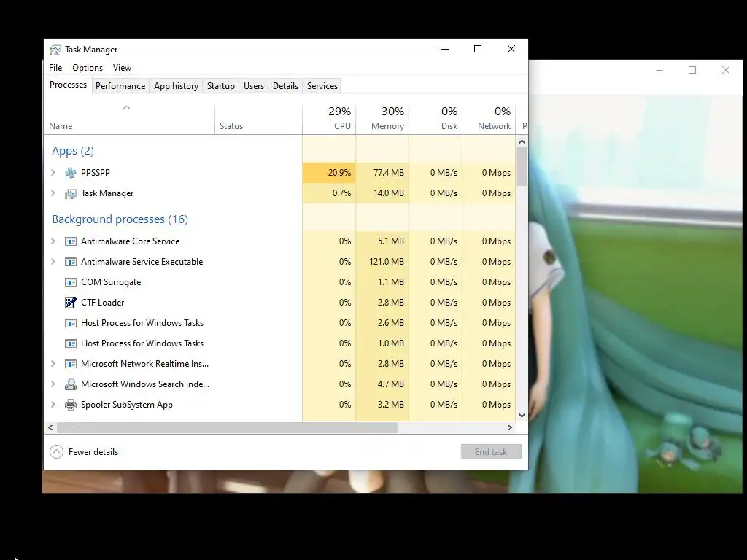This screenshot has width=747, height=560.
Task: Click the 121.0 MB memory value
Action: 382,262
